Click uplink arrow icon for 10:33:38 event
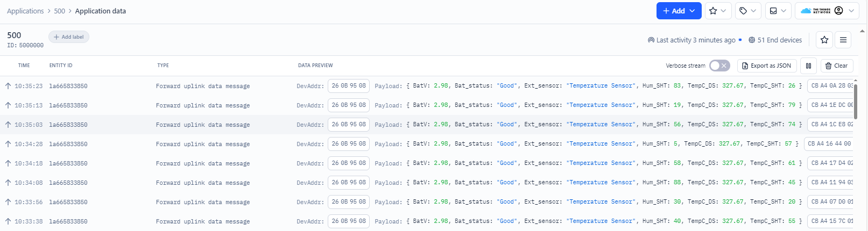The width and height of the screenshot is (868, 231). pyautogui.click(x=8, y=221)
